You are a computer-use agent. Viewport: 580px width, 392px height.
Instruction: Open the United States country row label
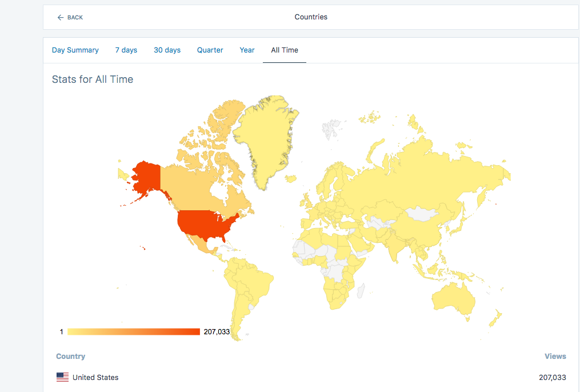point(95,377)
